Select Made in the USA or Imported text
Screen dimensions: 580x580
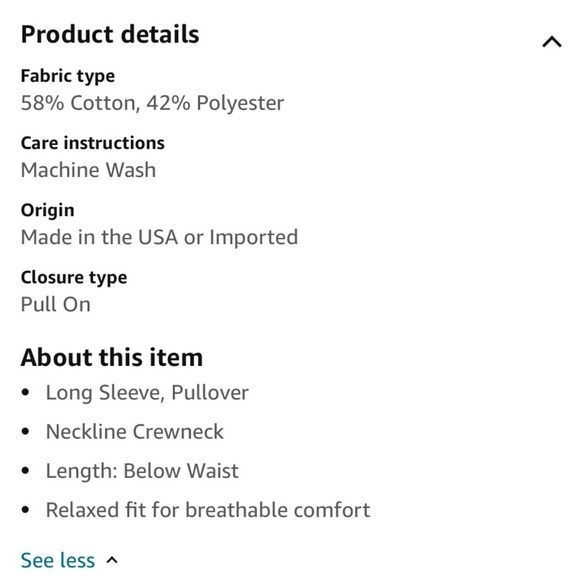click(x=159, y=237)
